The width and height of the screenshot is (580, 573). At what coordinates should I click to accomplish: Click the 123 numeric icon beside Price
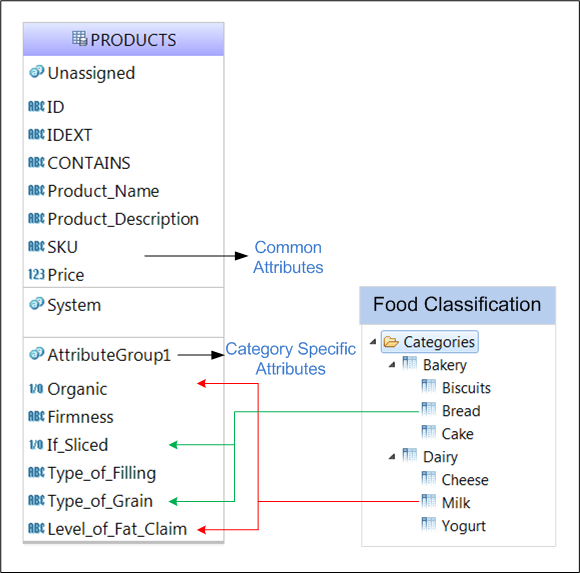click(x=36, y=274)
